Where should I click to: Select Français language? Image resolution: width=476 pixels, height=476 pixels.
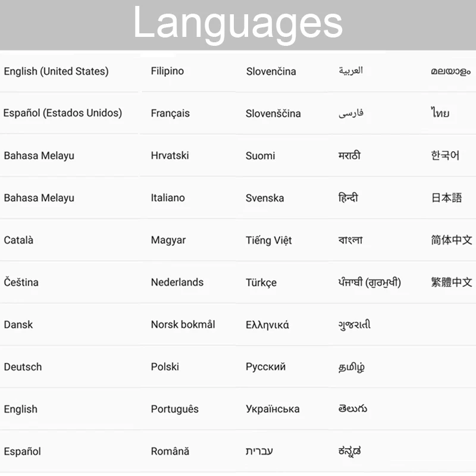pos(170,113)
